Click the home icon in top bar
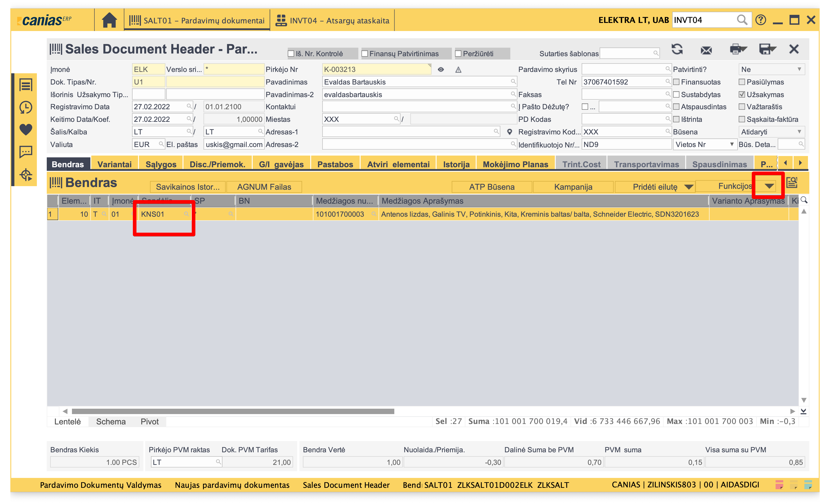This screenshot has width=830, height=504. [x=109, y=20]
